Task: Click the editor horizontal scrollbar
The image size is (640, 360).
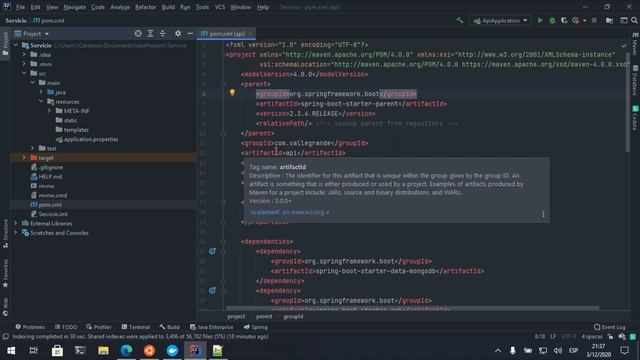Action: (412, 308)
